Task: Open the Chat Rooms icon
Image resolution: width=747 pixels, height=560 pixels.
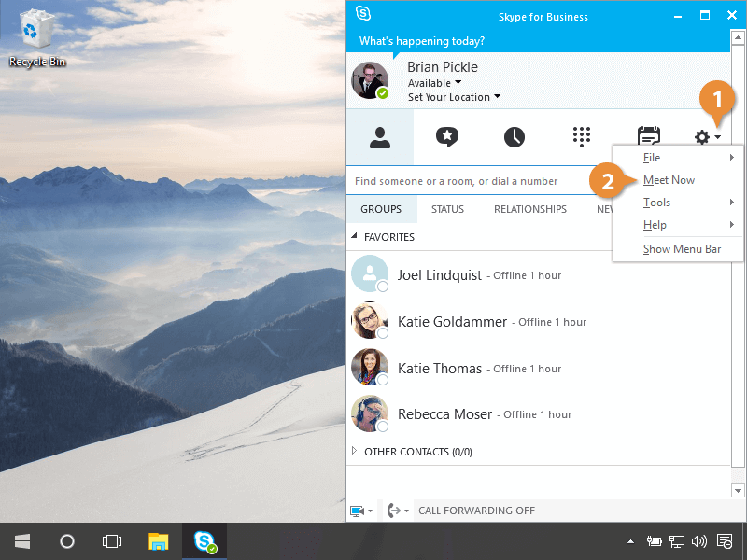Action: click(447, 137)
